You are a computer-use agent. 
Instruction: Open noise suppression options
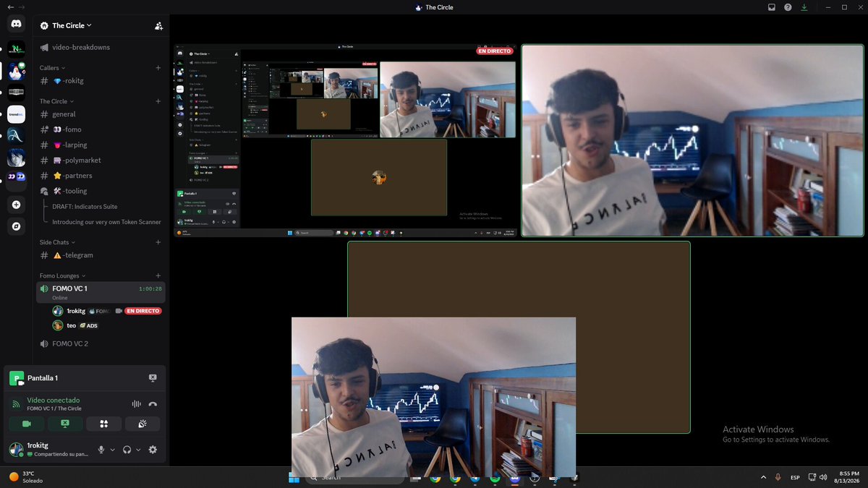click(x=136, y=404)
